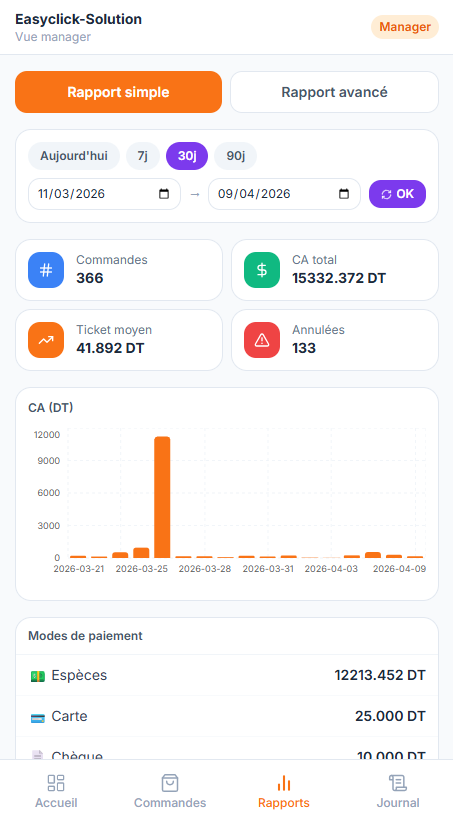453x819 pixels.
Task: Select the 90j period filter
Action: [236, 156]
